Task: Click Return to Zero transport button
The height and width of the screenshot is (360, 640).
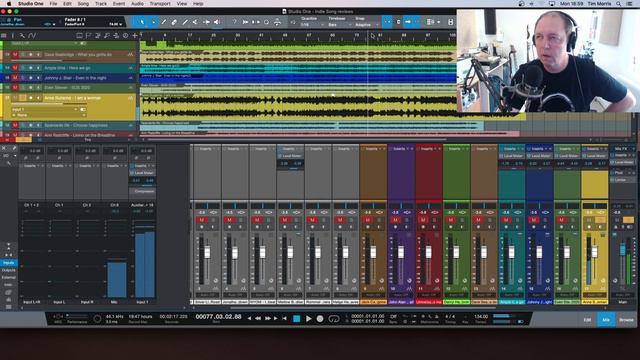Action: (284, 318)
